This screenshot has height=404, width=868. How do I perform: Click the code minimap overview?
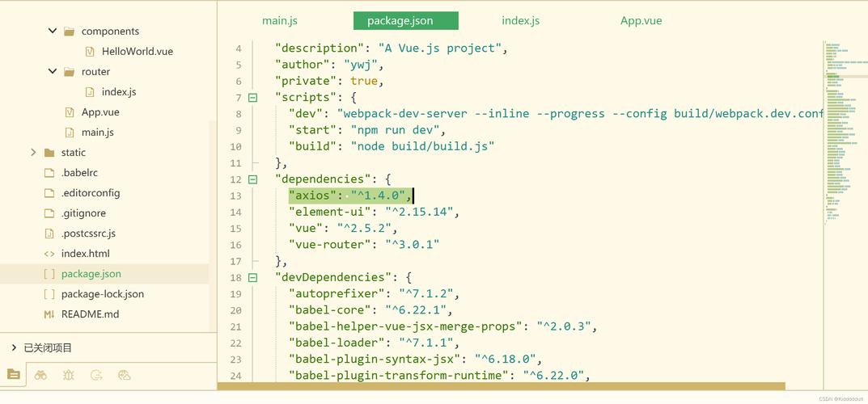[x=845, y=133]
